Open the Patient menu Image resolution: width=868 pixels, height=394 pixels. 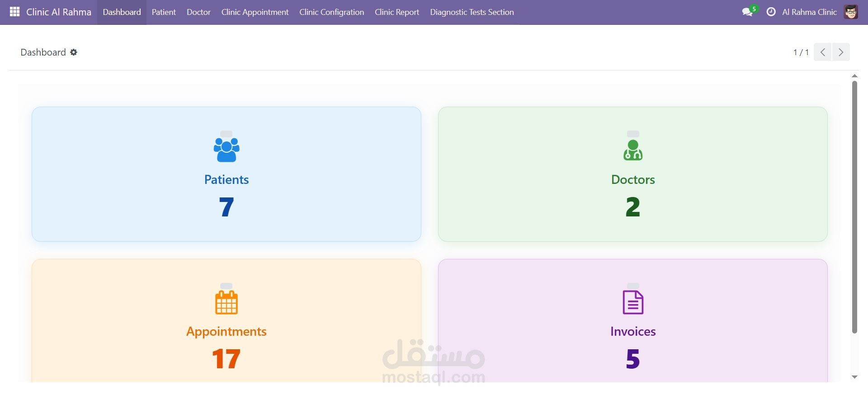coord(164,12)
